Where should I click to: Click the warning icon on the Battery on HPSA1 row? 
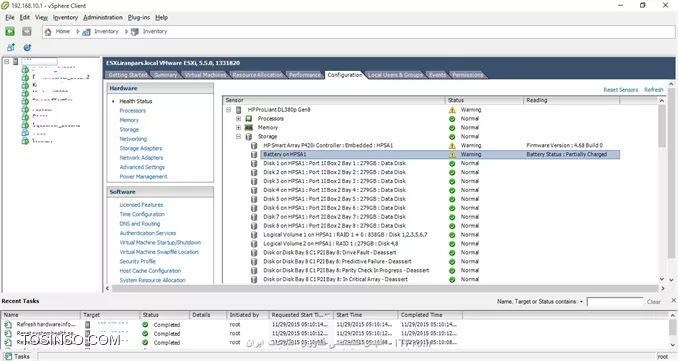452,154
